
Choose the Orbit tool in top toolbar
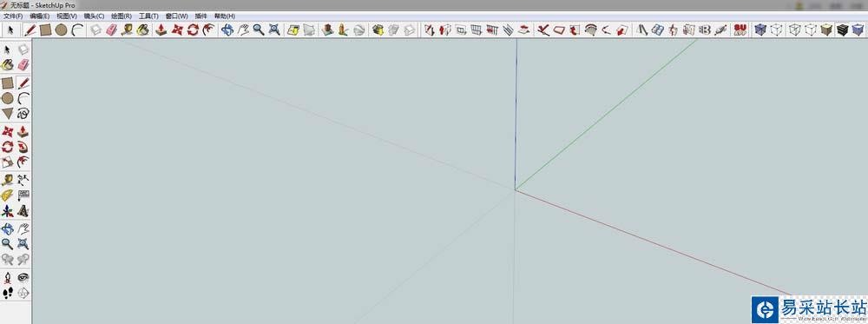(x=227, y=30)
